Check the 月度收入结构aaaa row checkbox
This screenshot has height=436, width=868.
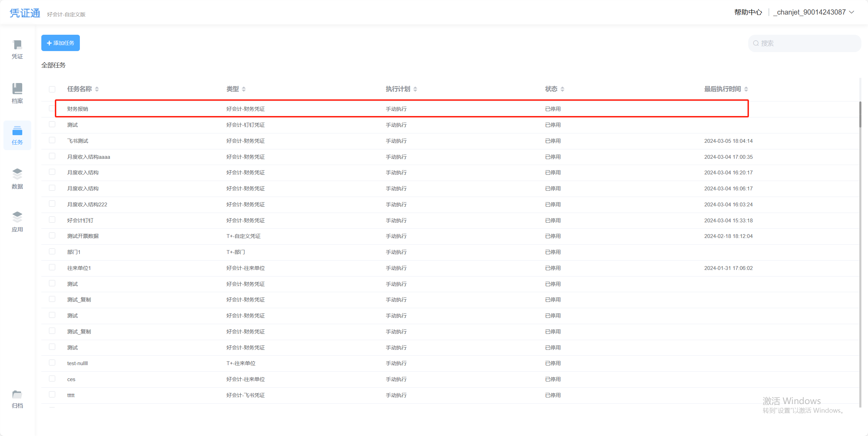click(52, 156)
